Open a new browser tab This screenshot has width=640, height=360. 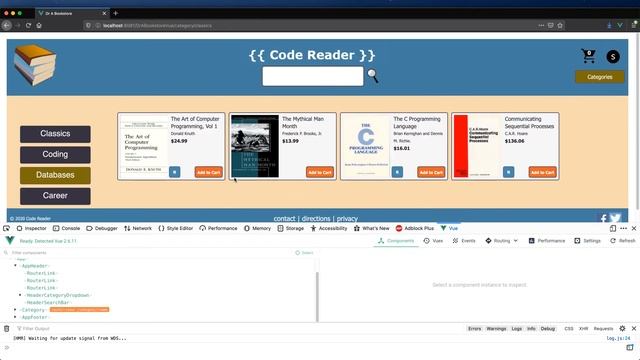point(116,13)
